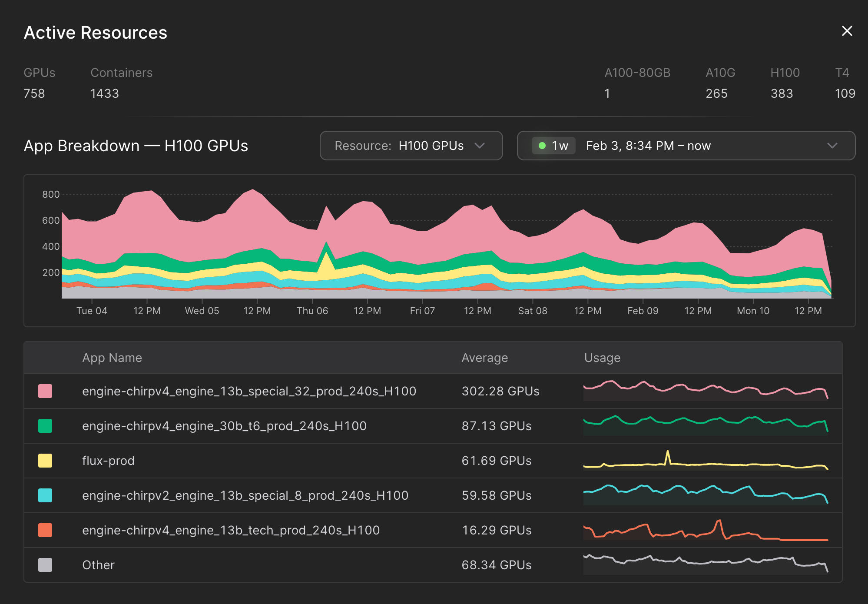This screenshot has height=604, width=868.
Task: Click the Active Resources title
Action: click(x=96, y=33)
